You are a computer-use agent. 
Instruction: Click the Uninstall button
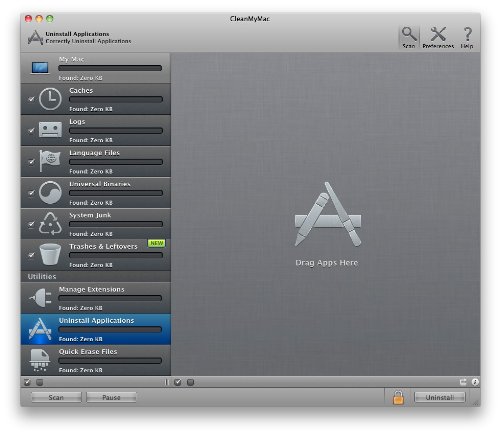(x=440, y=397)
